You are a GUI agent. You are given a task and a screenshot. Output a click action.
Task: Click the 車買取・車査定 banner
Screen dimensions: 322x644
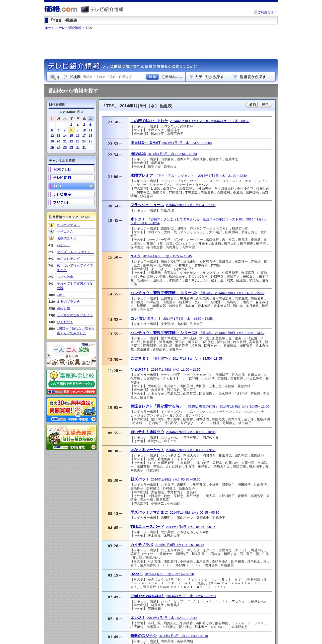pyautogui.click(x=71, y=410)
